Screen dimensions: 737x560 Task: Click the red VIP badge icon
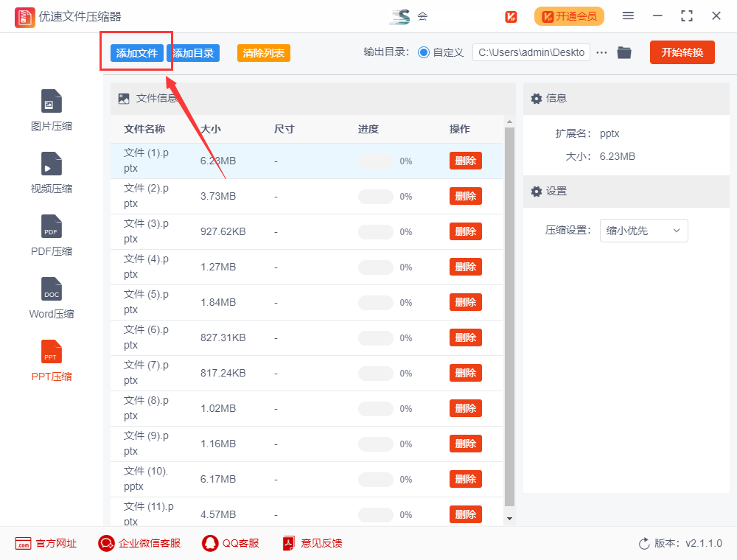pos(511,17)
